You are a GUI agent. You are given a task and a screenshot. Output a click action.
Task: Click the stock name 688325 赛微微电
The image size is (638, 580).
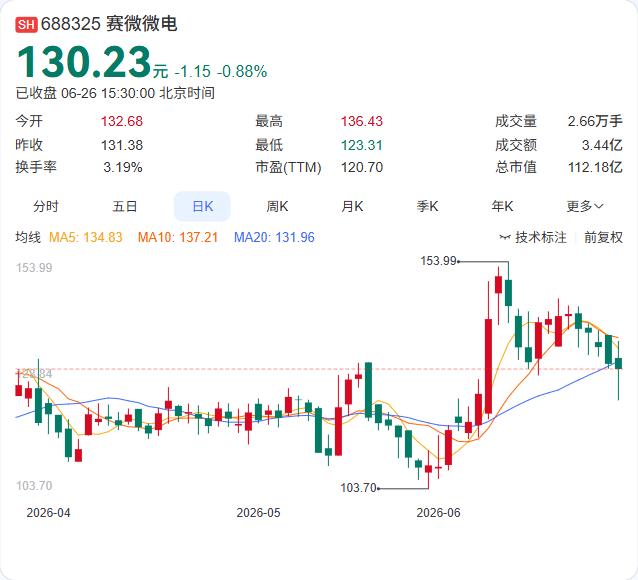109,24
